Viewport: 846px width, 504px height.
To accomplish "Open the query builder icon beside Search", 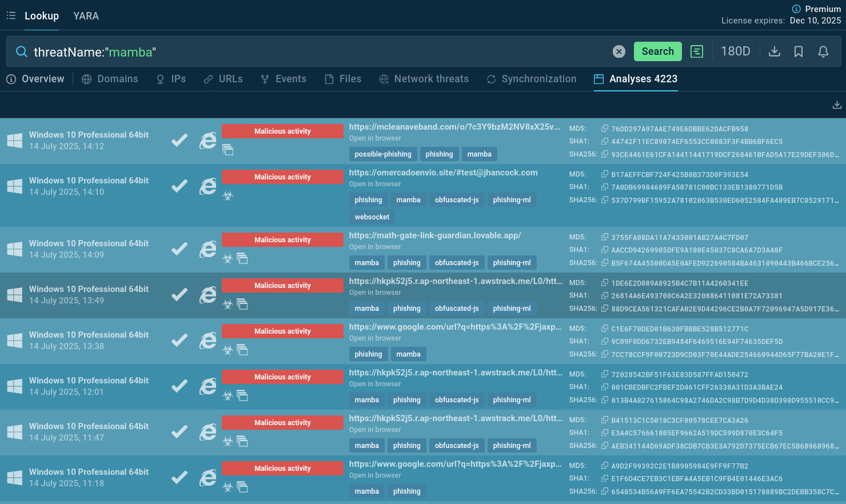I will tap(696, 51).
